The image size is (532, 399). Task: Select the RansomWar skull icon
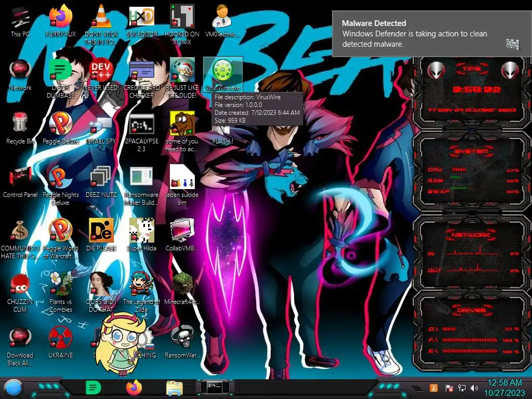click(182, 342)
